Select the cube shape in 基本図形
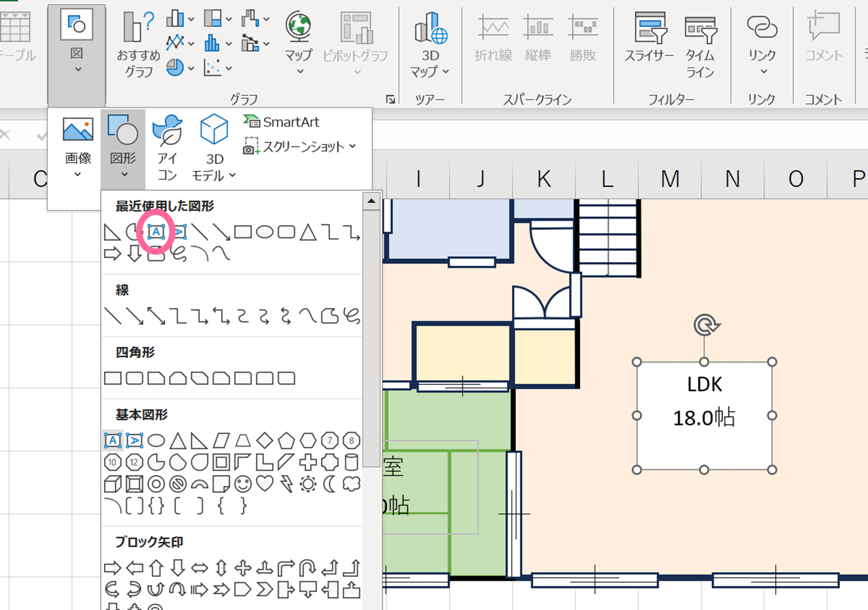This screenshot has height=610, width=868. point(112,484)
